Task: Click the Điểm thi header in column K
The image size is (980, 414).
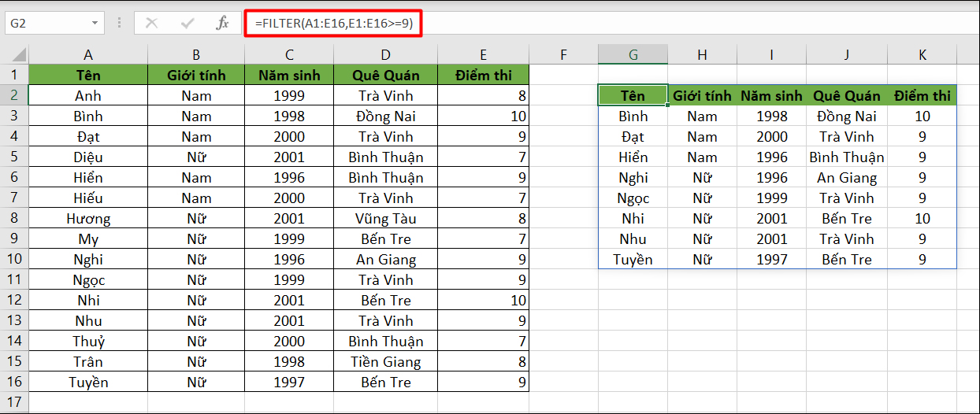Action: pyautogui.click(x=922, y=95)
